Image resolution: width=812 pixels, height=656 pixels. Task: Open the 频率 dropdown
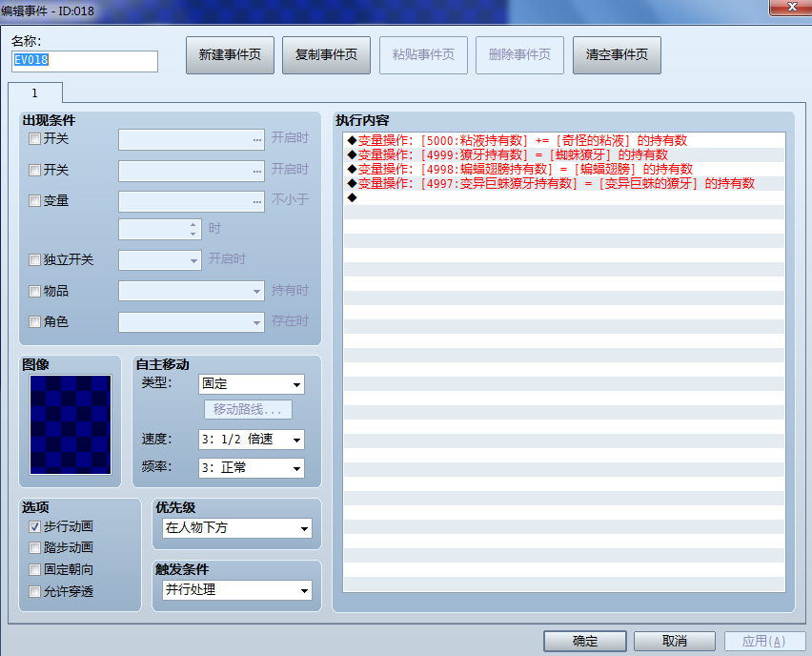252,468
